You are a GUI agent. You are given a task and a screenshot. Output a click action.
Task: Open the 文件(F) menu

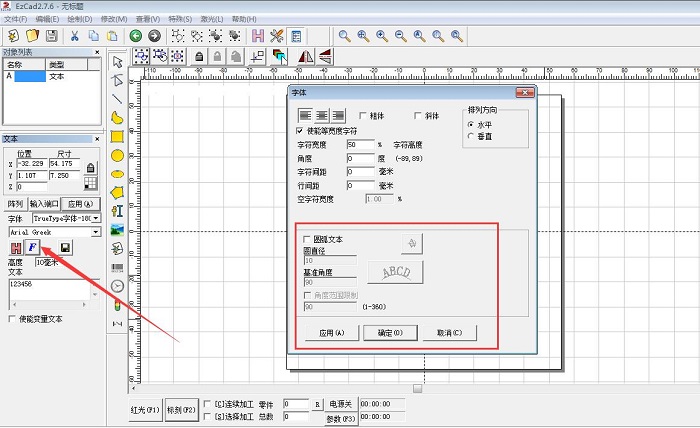click(16, 18)
